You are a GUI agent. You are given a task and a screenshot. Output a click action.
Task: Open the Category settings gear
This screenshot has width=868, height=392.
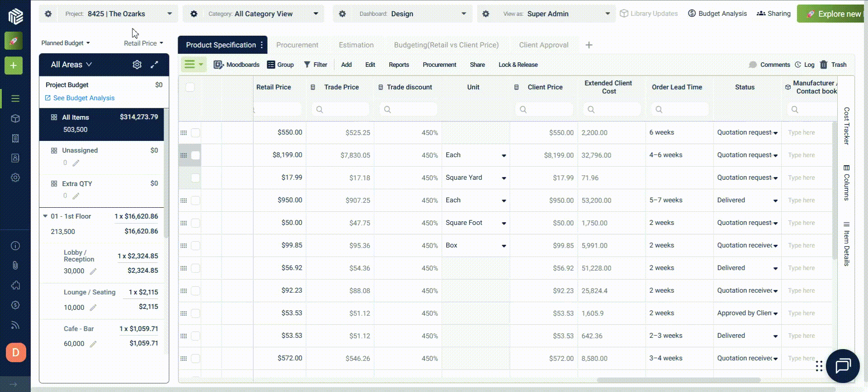tap(193, 14)
